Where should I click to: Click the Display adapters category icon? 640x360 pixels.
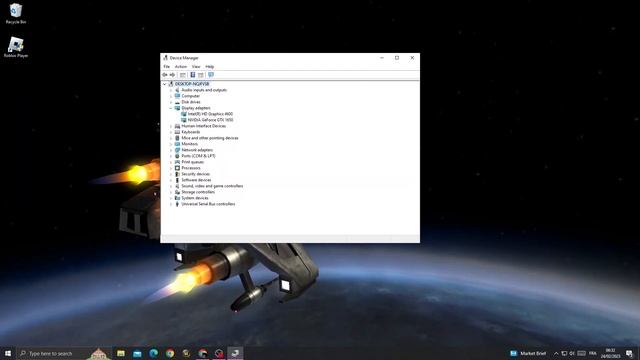pyautogui.click(x=177, y=108)
